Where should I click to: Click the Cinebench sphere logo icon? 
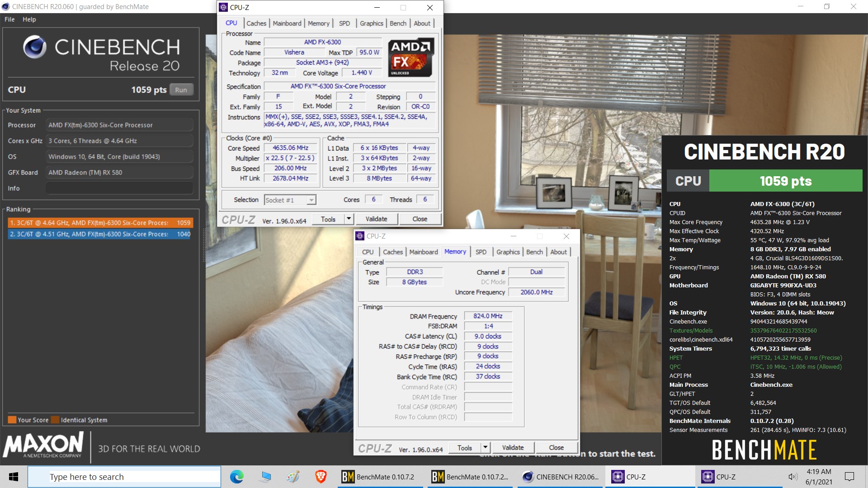[35, 47]
